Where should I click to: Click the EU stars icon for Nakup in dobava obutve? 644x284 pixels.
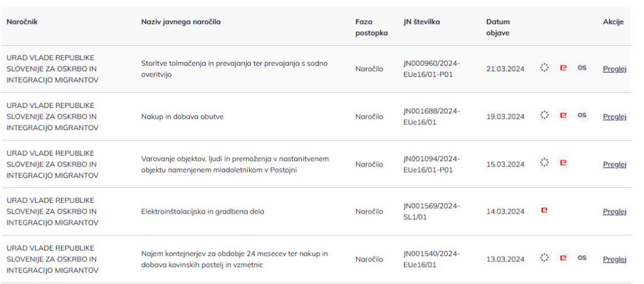(544, 116)
